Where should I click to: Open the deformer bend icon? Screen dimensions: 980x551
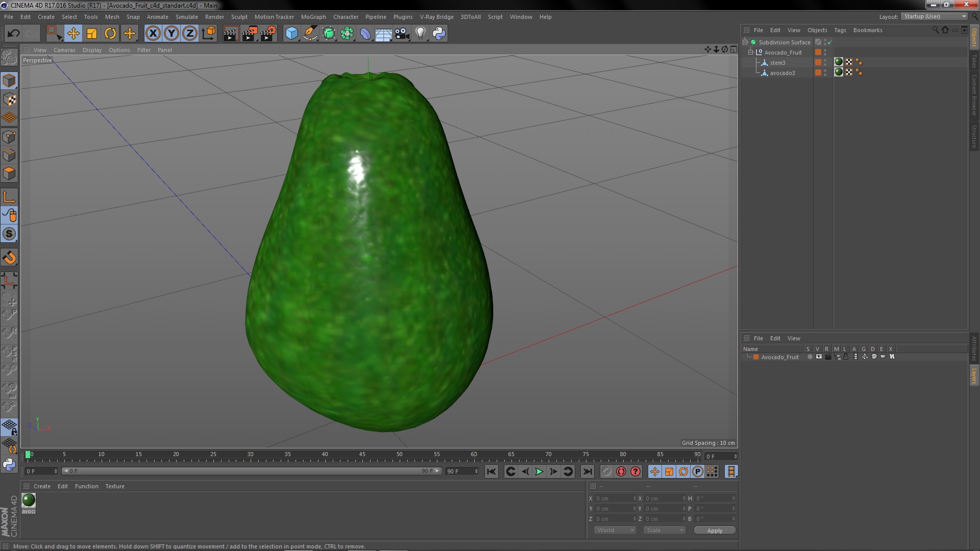click(x=365, y=34)
